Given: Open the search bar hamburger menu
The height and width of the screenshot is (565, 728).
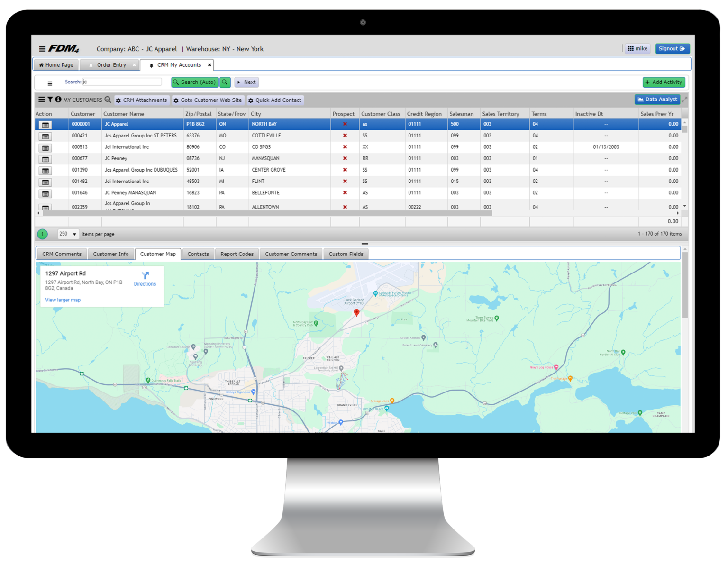Looking at the screenshot, I should point(50,83).
